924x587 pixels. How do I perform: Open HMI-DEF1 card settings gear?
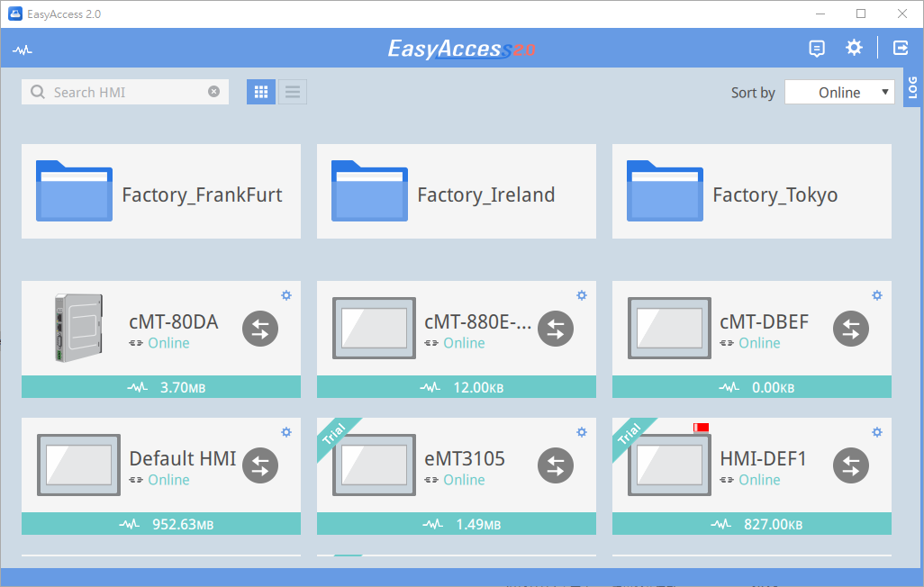click(x=877, y=432)
